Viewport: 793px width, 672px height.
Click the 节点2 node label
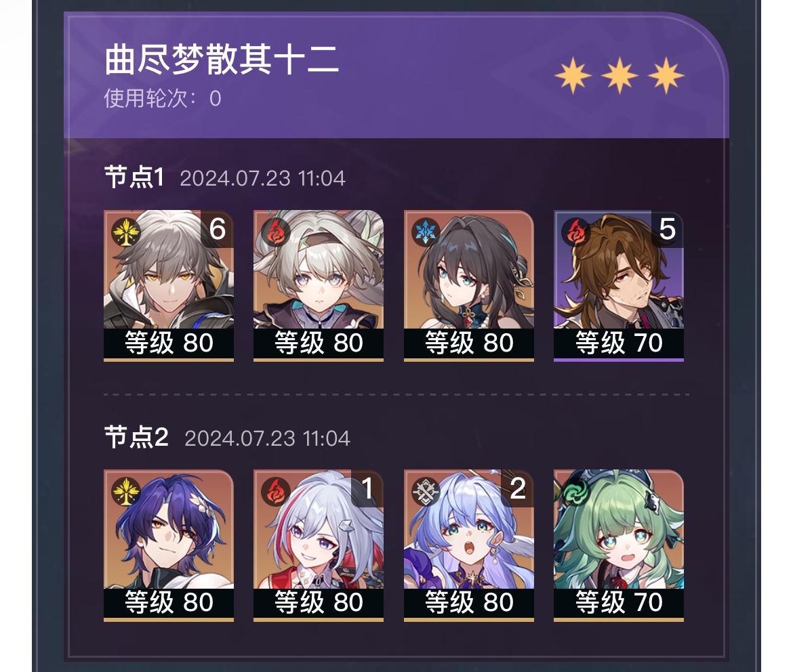click(x=136, y=437)
